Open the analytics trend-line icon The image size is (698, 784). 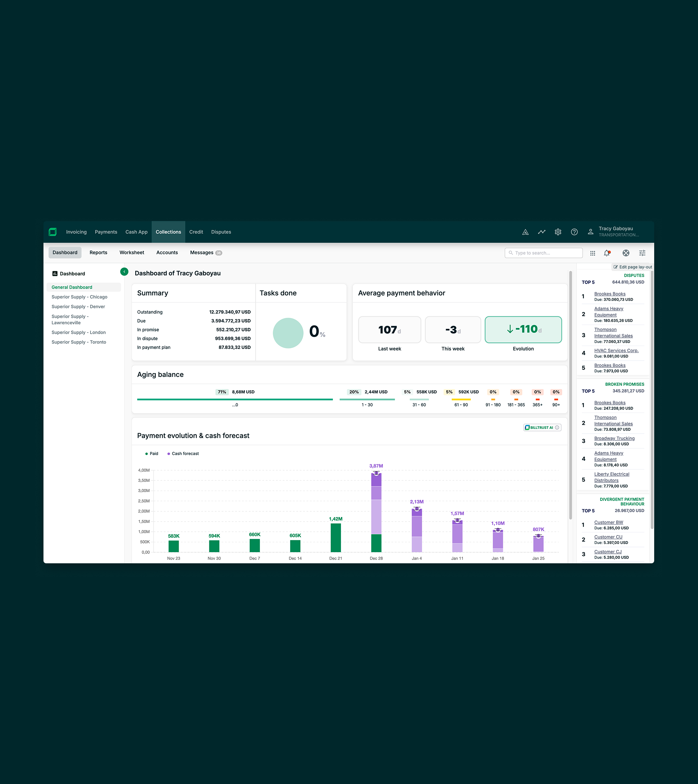541,232
